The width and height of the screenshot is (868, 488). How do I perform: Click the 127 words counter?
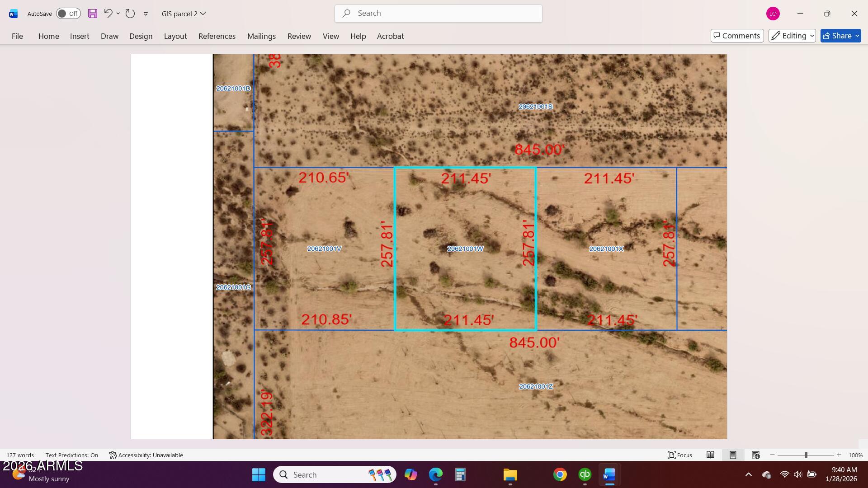click(x=20, y=455)
